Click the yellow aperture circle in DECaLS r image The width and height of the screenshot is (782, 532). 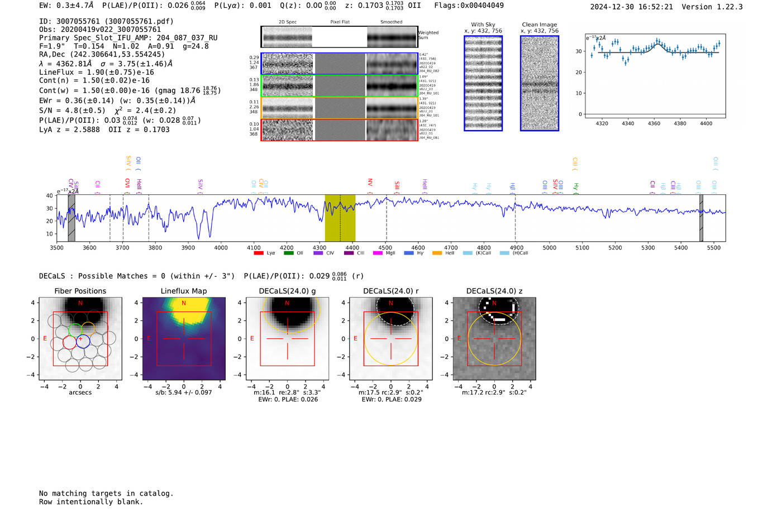coord(390,339)
